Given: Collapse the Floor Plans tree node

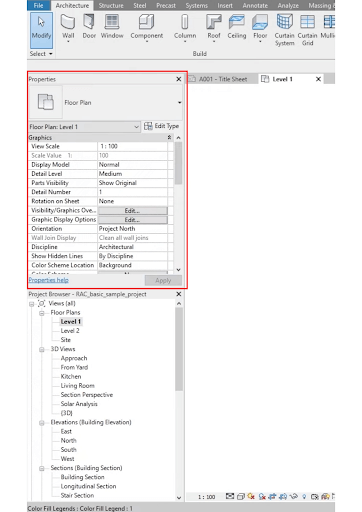Looking at the screenshot, I should (x=42, y=313).
